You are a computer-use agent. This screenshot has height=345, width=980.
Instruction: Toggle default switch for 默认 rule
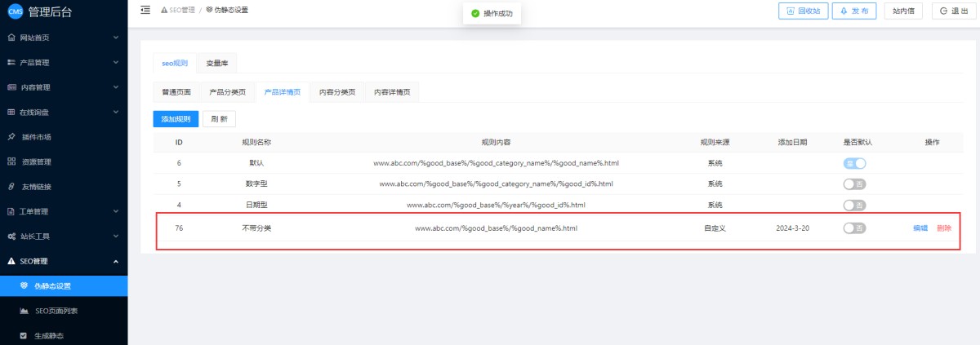click(x=855, y=163)
